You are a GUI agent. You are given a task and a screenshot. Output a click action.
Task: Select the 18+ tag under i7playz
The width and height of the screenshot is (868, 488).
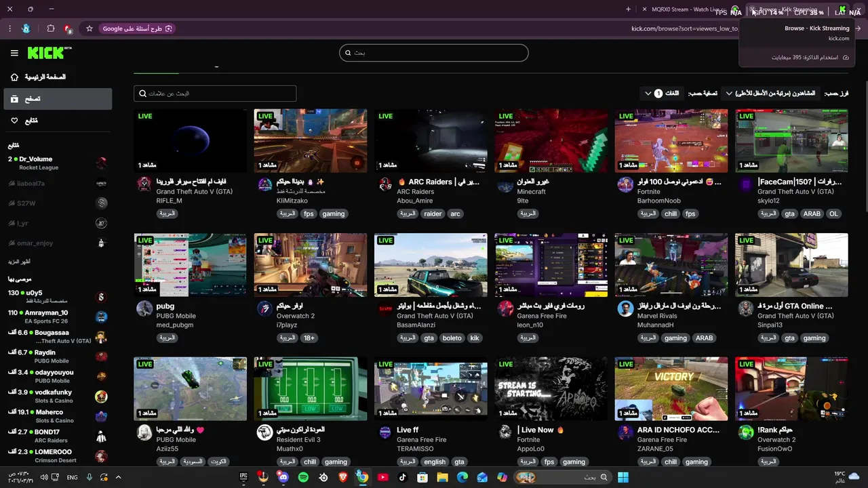[x=309, y=338]
